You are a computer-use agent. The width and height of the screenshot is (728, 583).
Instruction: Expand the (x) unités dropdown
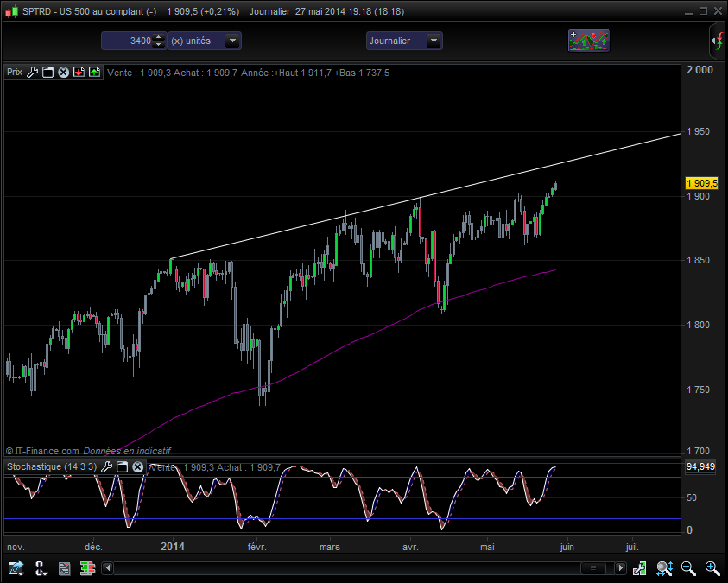point(232,41)
